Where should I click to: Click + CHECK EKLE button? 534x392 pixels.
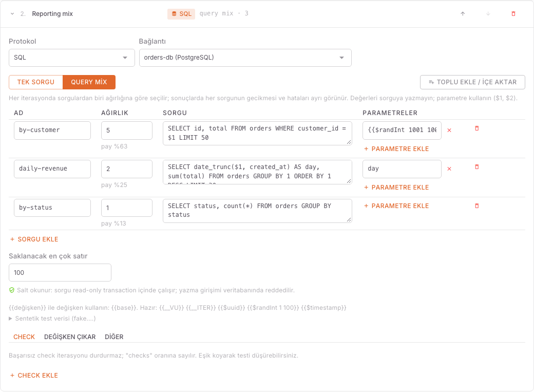34,375
